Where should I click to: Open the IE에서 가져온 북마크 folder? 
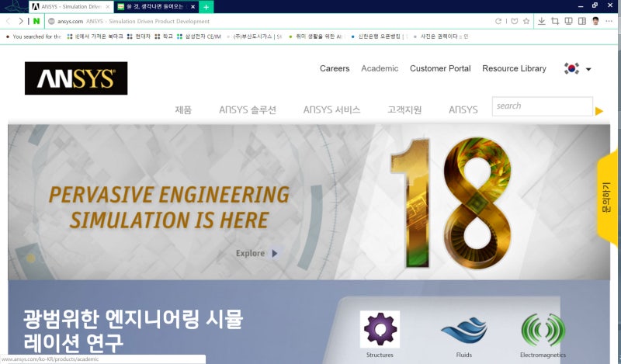[95, 36]
